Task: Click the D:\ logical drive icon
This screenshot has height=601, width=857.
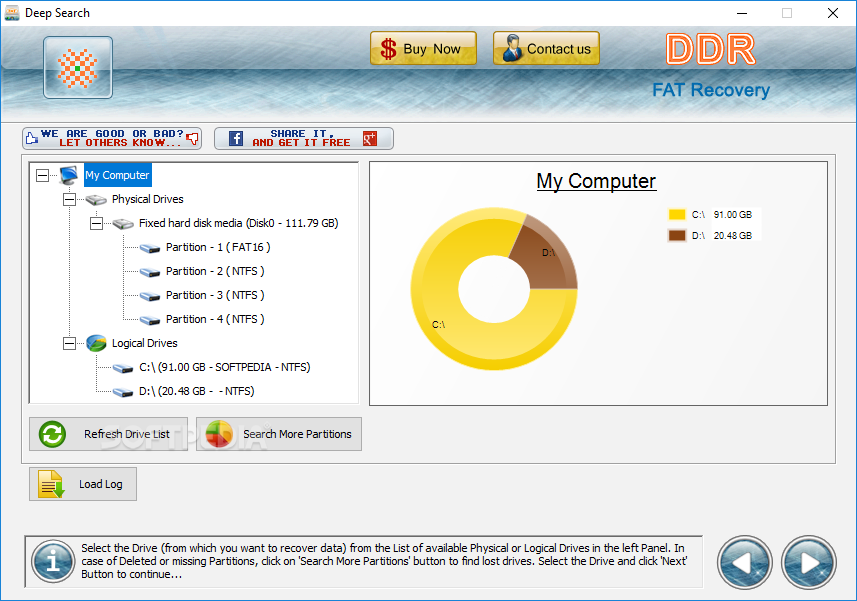Action: 123,393
